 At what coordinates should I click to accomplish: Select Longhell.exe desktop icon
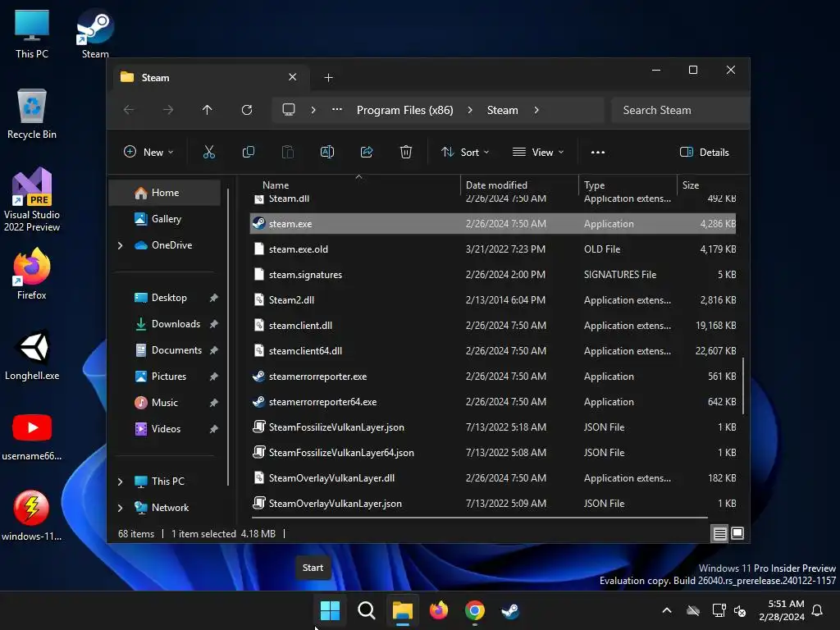tap(32, 354)
